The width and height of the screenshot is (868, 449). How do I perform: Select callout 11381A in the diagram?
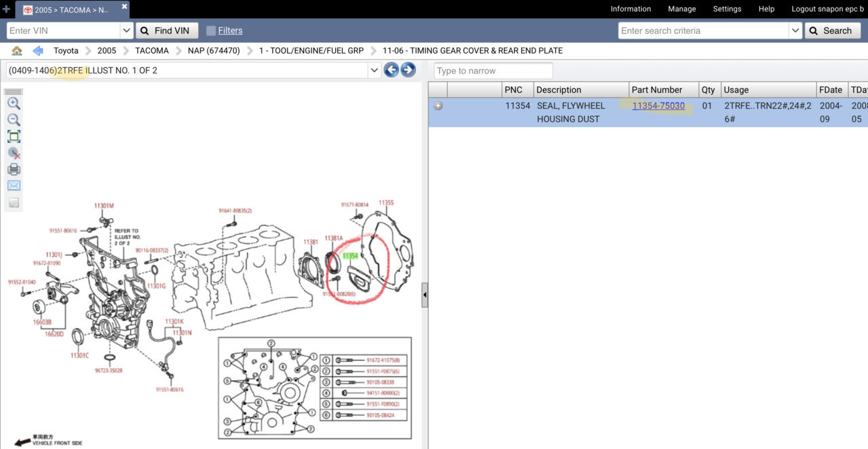(x=334, y=238)
